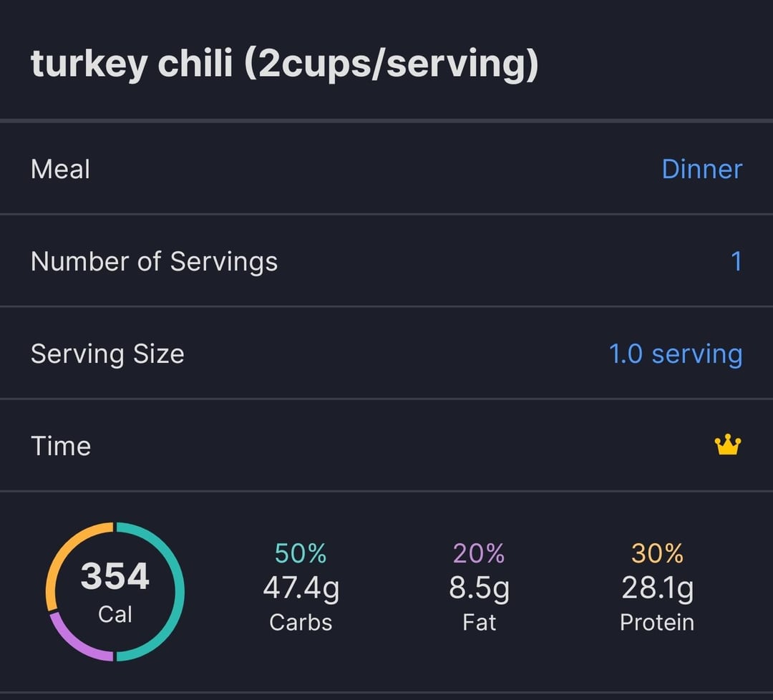This screenshot has height=700, width=773.
Task: Open the Time row
Action: pos(386,446)
